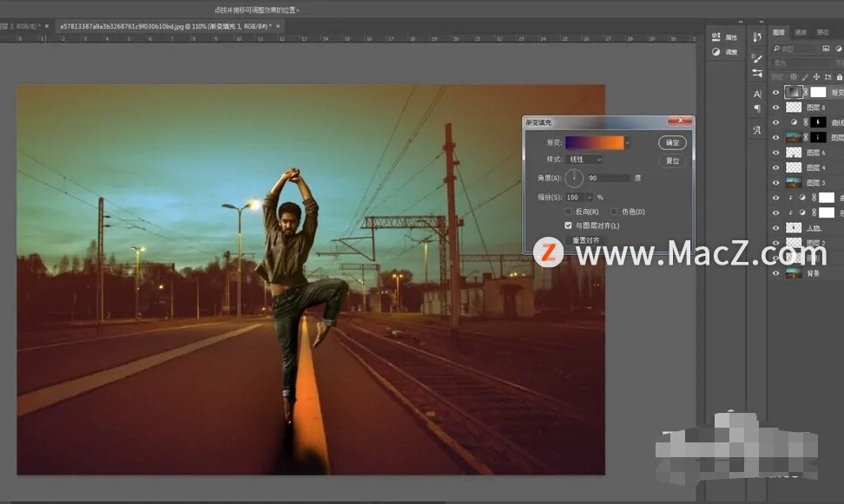The image size is (844, 504).
Task: Open 缩放 scale dropdown arrow
Action: [x=590, y=198]
